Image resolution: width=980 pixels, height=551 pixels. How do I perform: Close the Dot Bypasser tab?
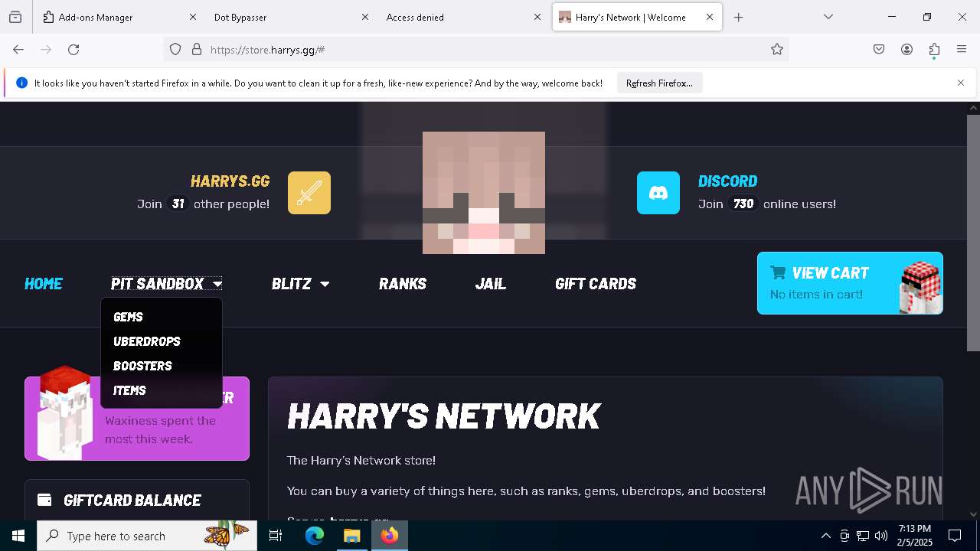[x=365, y=17]
